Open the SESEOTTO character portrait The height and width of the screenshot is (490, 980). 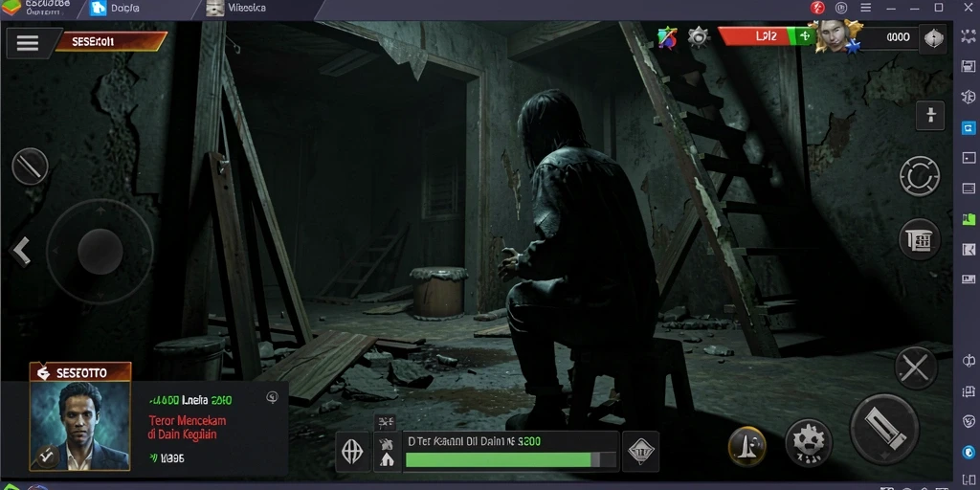80,426
